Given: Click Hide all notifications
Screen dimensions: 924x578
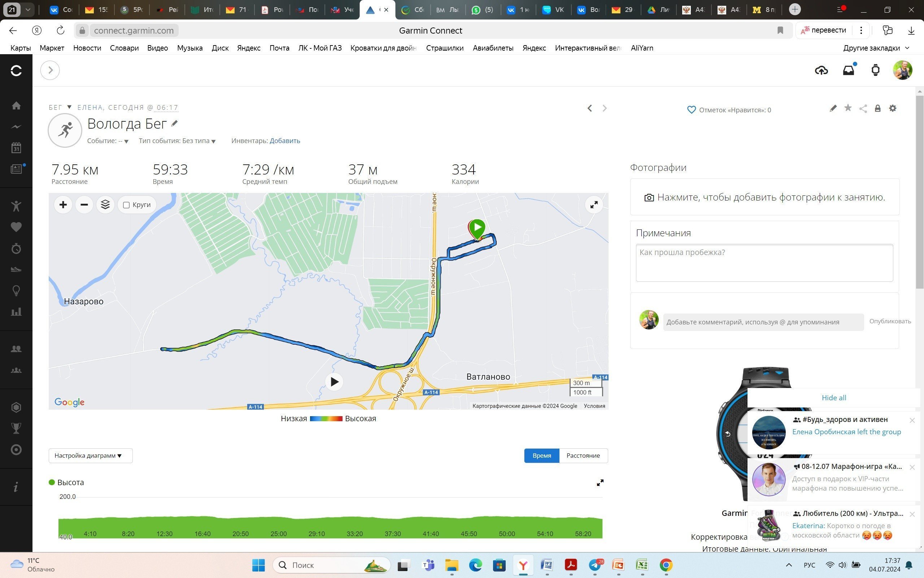Looking at the screenshot, I should pyautogui.click(x=834, y=398).
